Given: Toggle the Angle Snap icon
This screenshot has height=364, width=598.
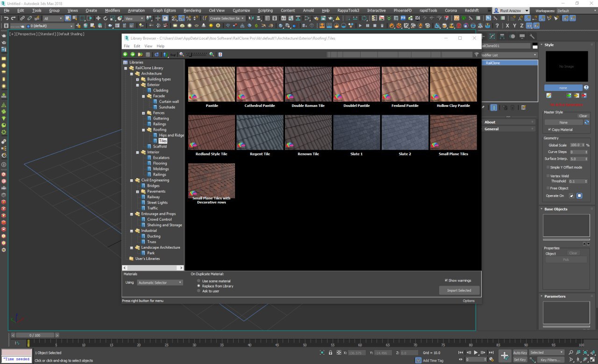Looking at the screenshot, I should [x=181, y=18].
